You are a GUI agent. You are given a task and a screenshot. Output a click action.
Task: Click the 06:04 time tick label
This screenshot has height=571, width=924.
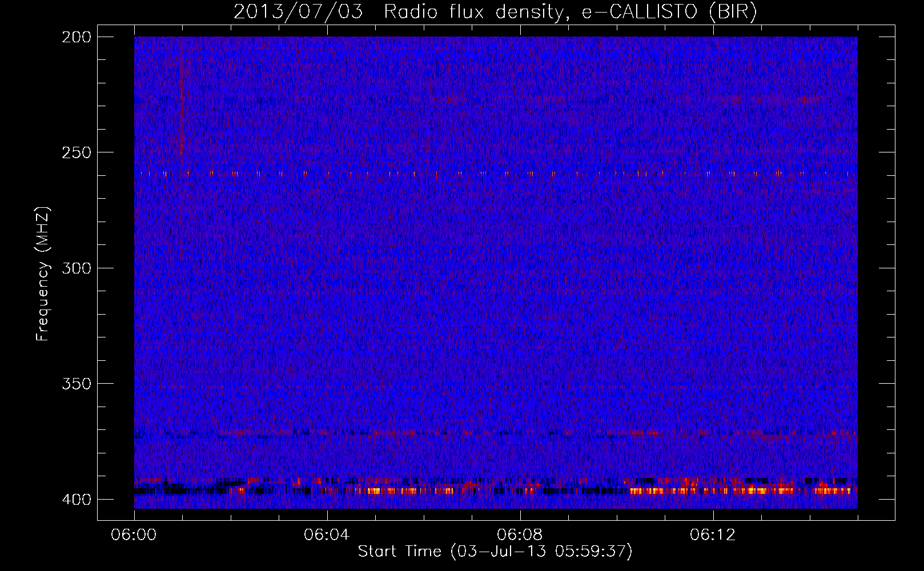click(x=327, y=535)
